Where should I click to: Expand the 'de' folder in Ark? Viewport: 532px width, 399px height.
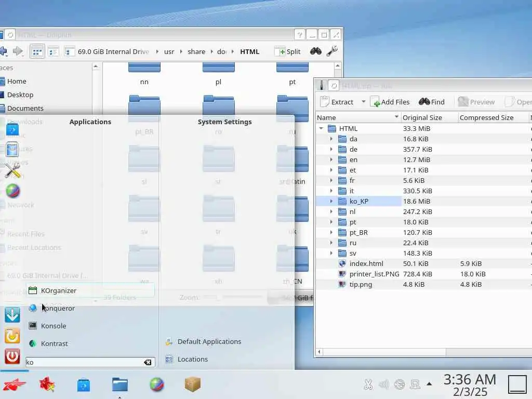331,149
